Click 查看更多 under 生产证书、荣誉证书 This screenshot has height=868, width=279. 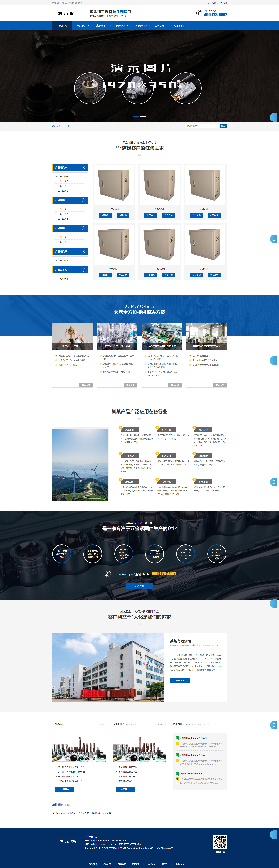[x=86, y=385]
